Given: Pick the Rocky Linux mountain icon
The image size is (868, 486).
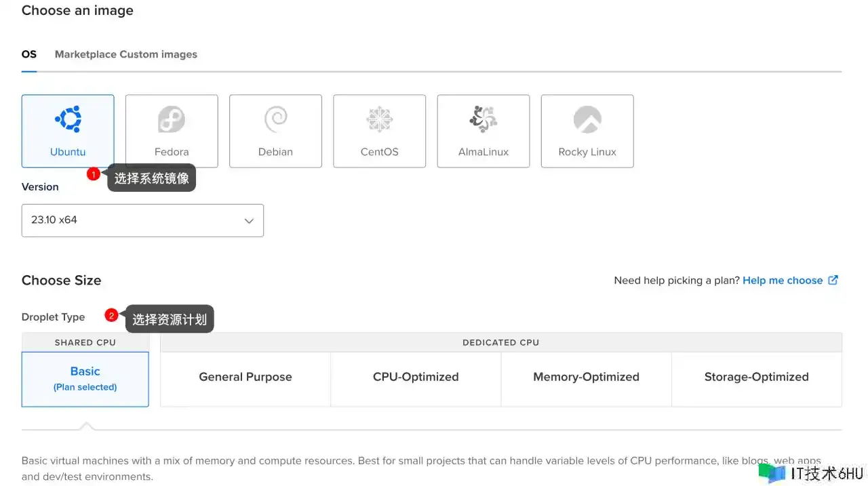Looking at the screenshot, I should click(587, 120).
